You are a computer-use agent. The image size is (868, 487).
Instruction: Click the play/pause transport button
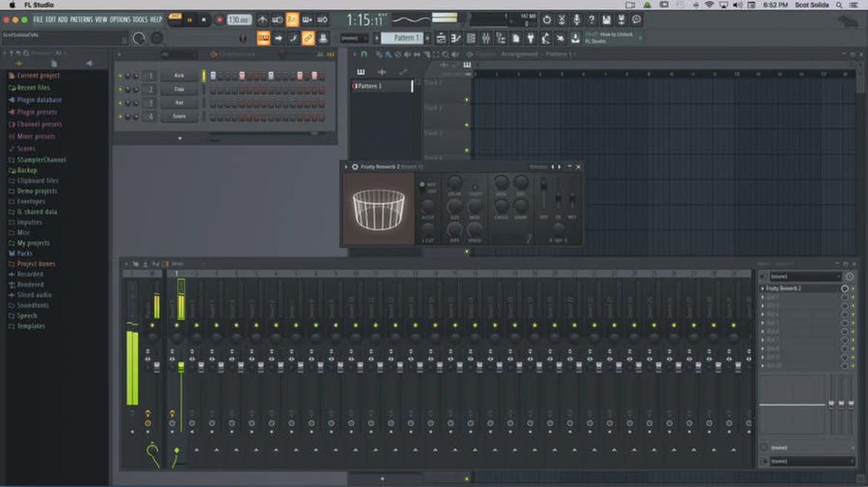[x=189, y=20]
